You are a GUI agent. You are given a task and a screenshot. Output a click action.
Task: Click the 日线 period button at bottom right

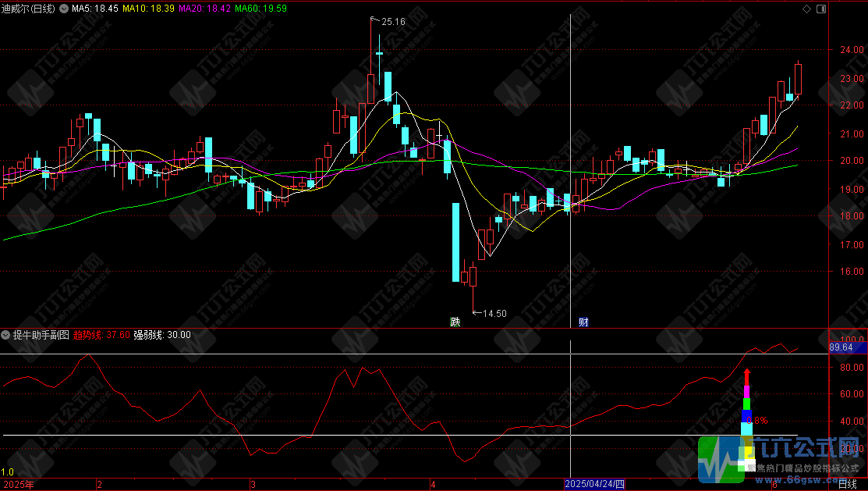(x=847, y=485)
